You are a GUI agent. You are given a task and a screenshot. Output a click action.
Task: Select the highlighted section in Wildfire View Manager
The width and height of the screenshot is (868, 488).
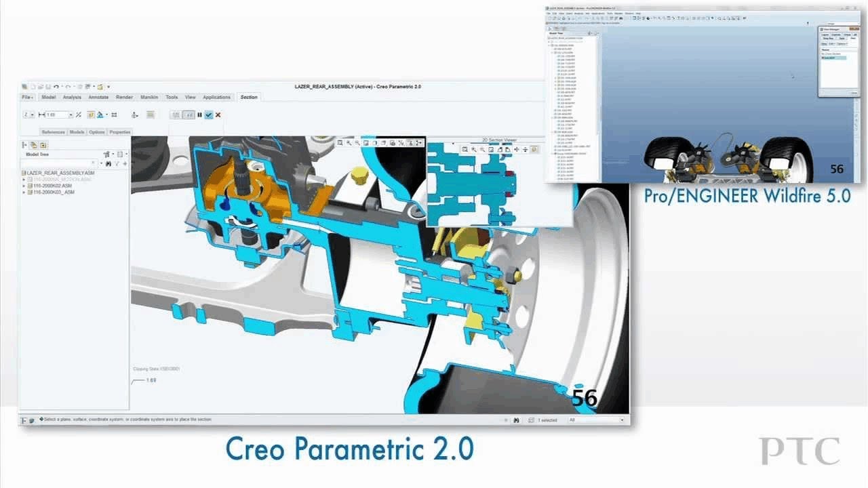[x=833, y=58]
